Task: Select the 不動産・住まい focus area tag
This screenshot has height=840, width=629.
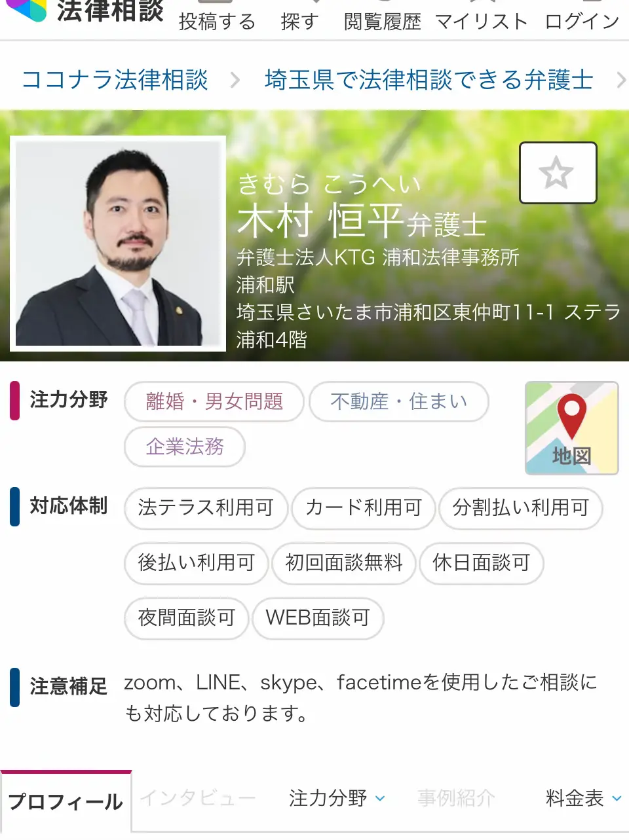Action: coord(399,401)
